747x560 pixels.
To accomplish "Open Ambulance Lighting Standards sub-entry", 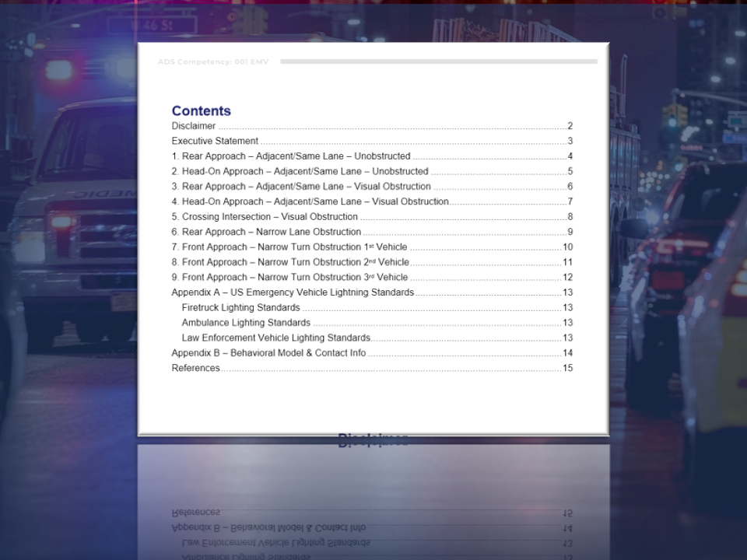I will click(x=377, y=323).
